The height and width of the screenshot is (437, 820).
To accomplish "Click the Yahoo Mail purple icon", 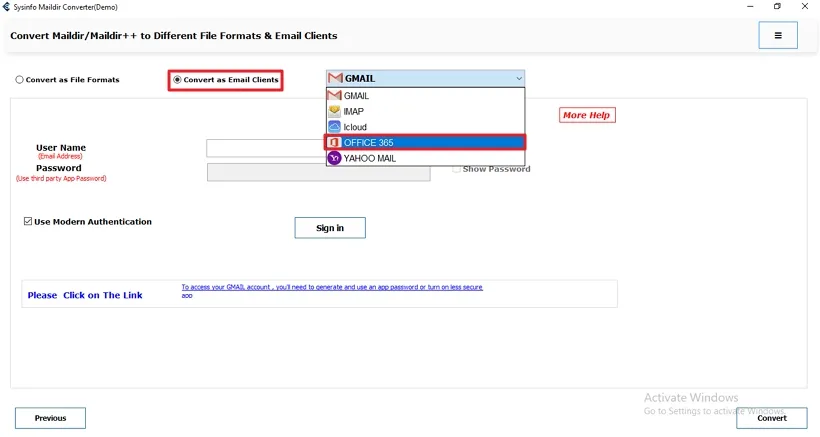I will coord(334,158).
